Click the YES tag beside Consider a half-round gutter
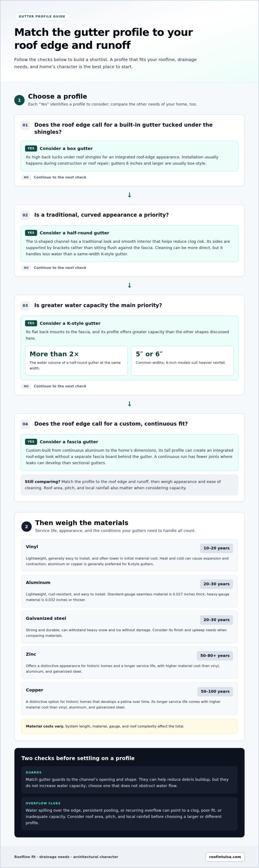 point(31,233)
